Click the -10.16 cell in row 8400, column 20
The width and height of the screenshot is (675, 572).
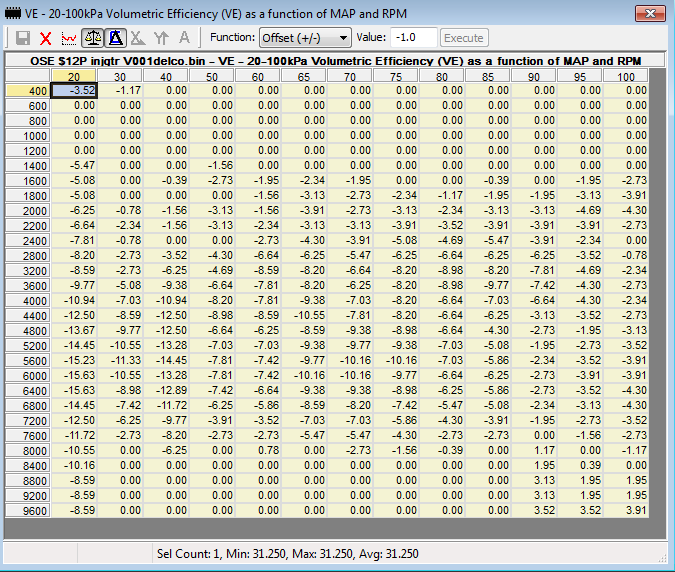pyautogui.click(x=74, y=465)
